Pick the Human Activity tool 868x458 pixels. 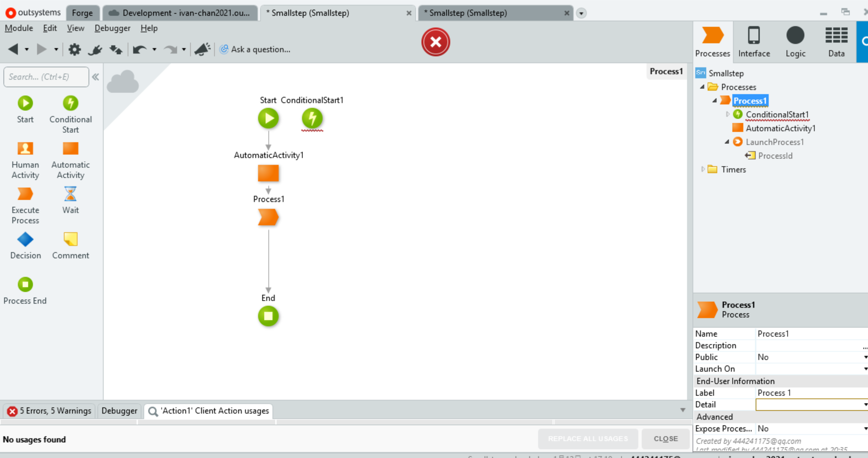coord(25,148)
